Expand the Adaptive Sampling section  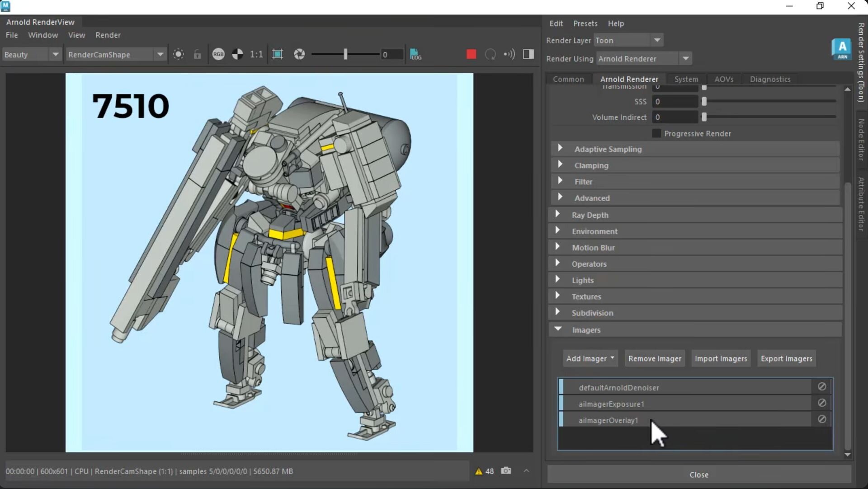click(x=561, y=148)
